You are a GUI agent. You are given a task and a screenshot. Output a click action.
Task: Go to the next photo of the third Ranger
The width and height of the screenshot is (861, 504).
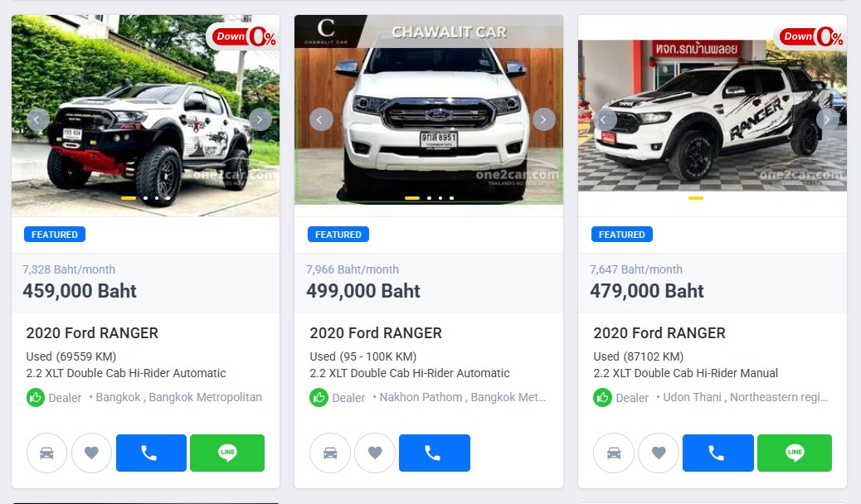(x=827, y=119)
